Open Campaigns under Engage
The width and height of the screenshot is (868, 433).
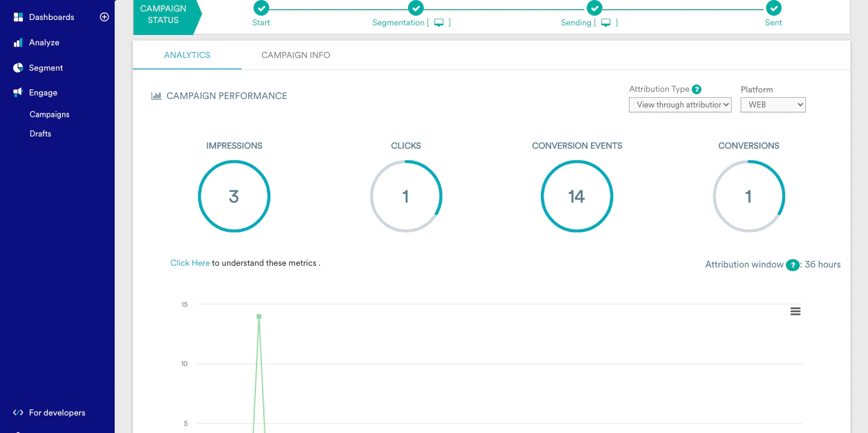click(49, 114)
